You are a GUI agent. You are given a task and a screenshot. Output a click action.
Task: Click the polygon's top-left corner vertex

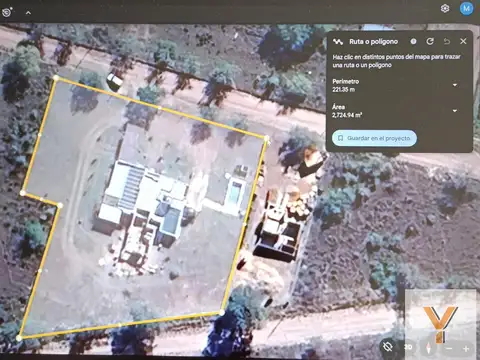[x=56, y=78]
